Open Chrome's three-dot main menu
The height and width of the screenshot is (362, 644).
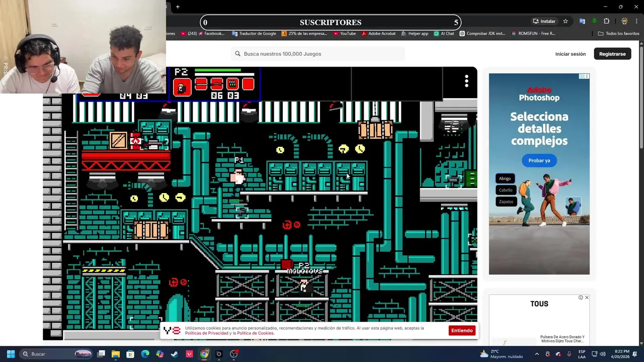[x=636, y=21]
